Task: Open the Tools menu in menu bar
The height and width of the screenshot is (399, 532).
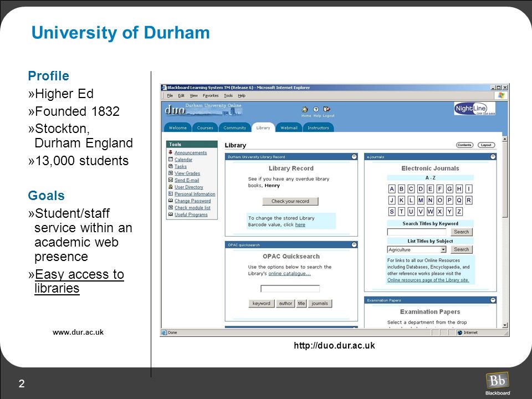Action: [228, 96]
